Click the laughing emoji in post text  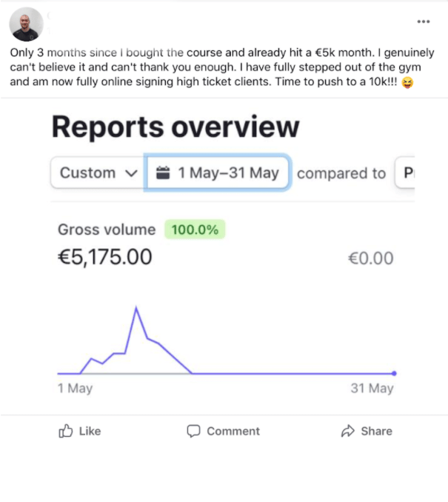407,82
